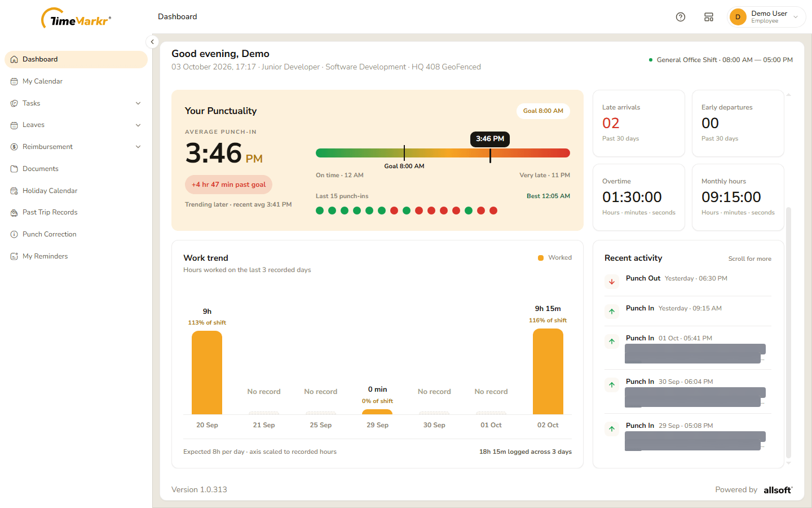Click the Holiday Calendar icon
812x508 pixels.
click(x=14, y=191)
